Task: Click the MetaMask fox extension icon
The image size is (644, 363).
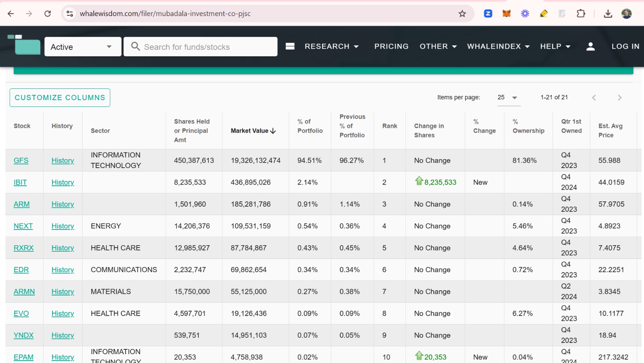Action: pos(506,14)
